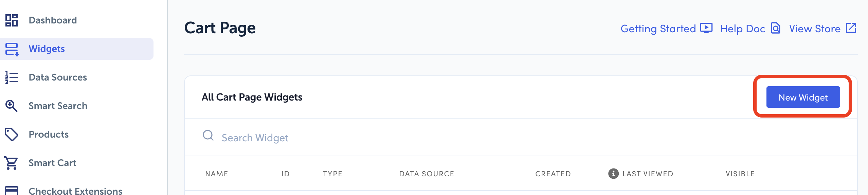Click the View Store link
The height and width of the screenshot is (195, 868).
[822, 29]
